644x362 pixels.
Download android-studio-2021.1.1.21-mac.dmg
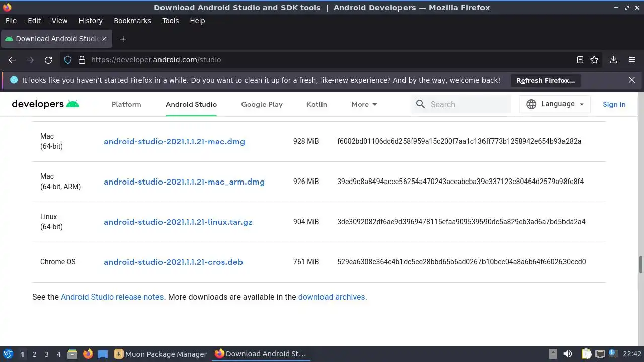pyautogui.click(x=174, y=141)
